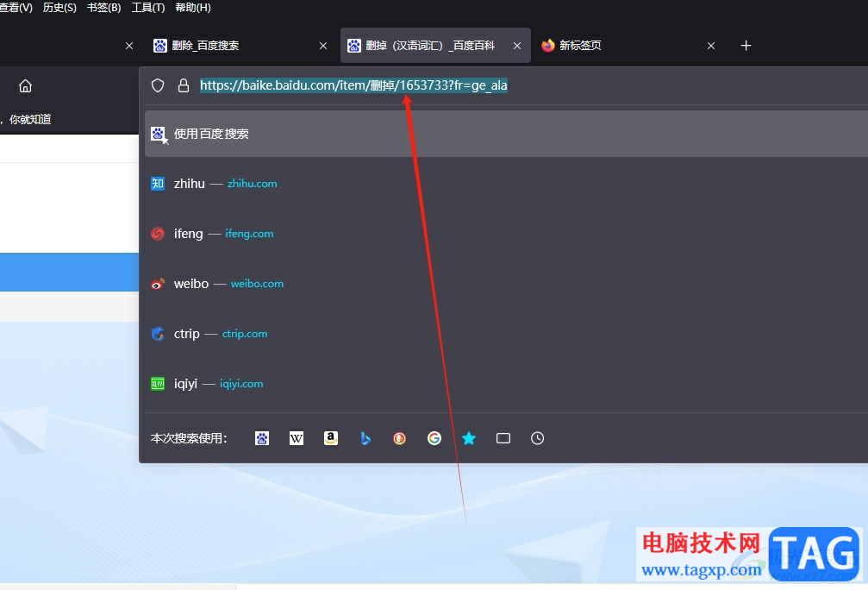Screen dimensions: 868x590
Task: Search this time with Baidu engine icon
Action: tap(262, 438)
